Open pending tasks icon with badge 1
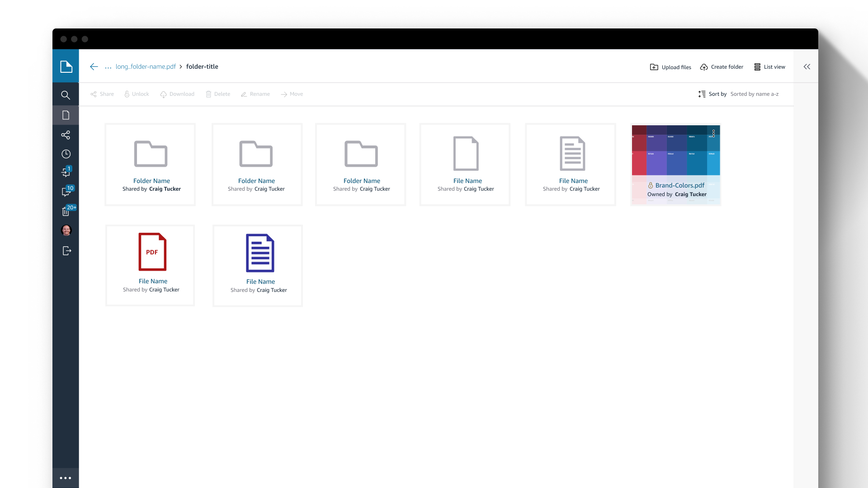868x488 pixels. point(66,173)
